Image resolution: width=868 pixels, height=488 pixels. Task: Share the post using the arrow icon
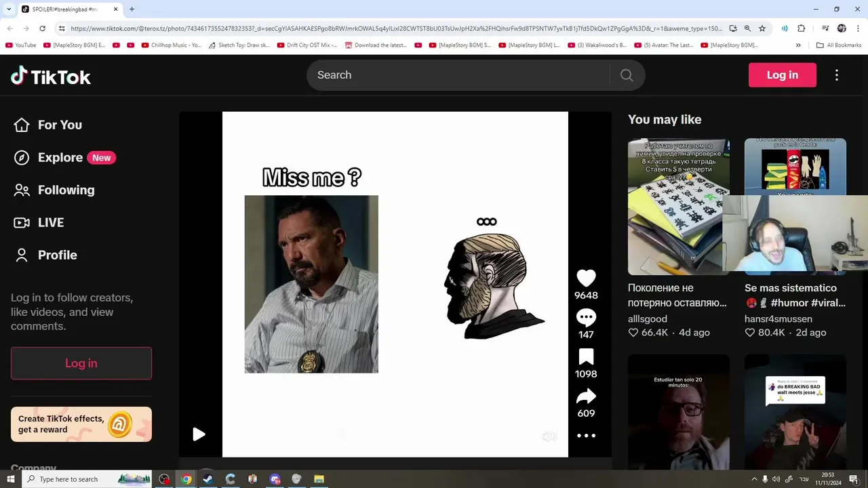tap(586, 396)
